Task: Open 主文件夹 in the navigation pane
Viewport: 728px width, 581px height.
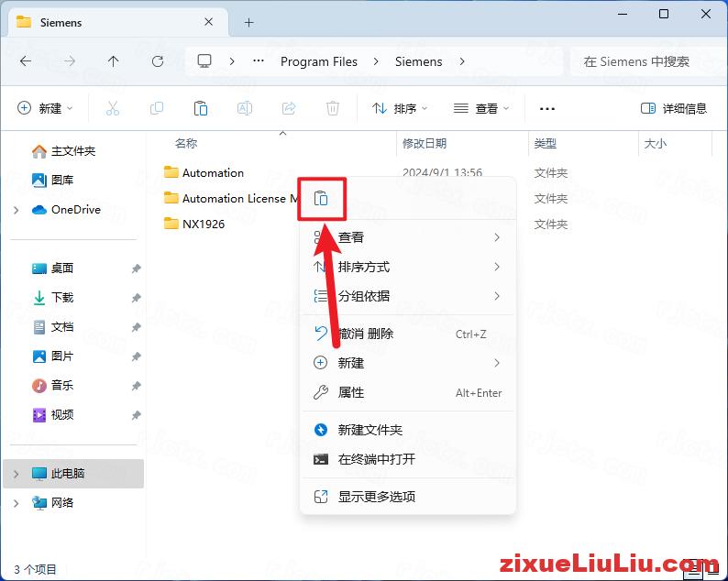Action: pos(73,151)
